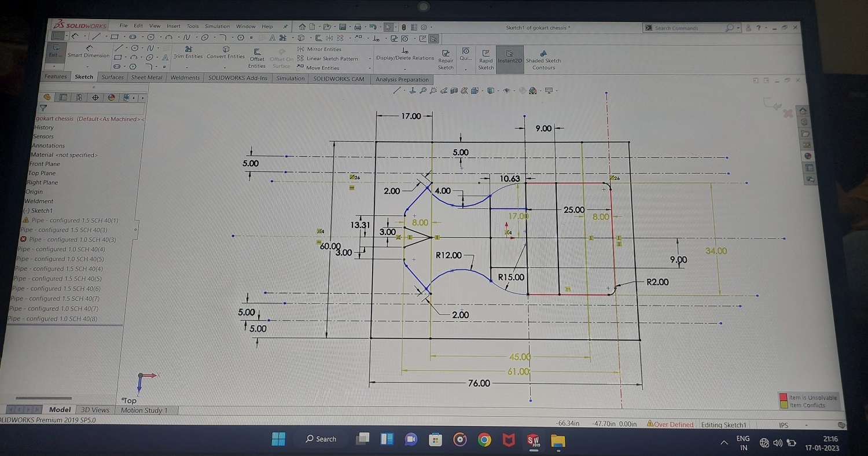Image resolution: width=868 pixels, height=456 pixels.
Task: Open the Tools menu
Action: (193, 26)
